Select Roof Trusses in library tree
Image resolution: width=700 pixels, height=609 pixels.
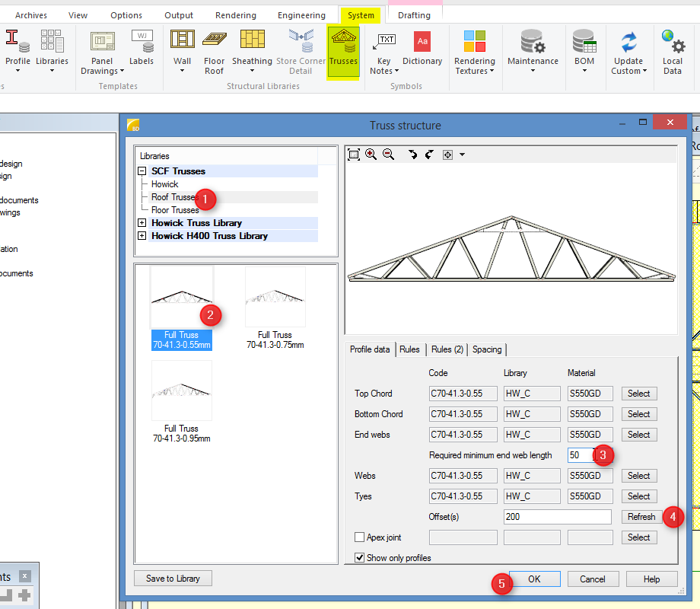(x=173, y=197)
